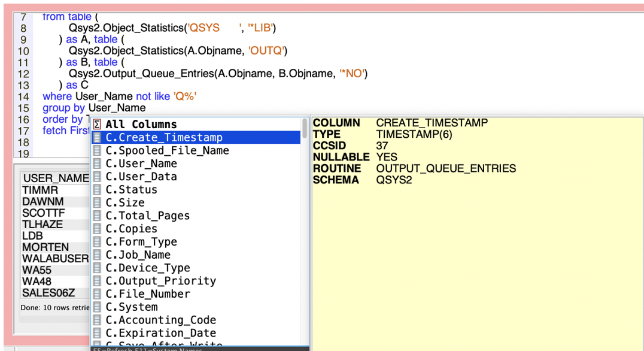
Task: Click the column icon beside C.Status
Action: pos(96,189)
